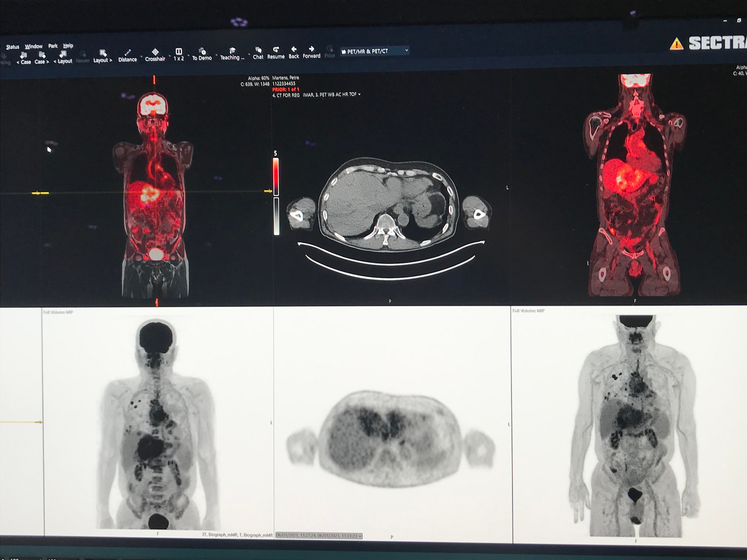The width and height of the screenshot is (747, 560).
Task: Open the Window menu
Action: [x=33, y=46]
